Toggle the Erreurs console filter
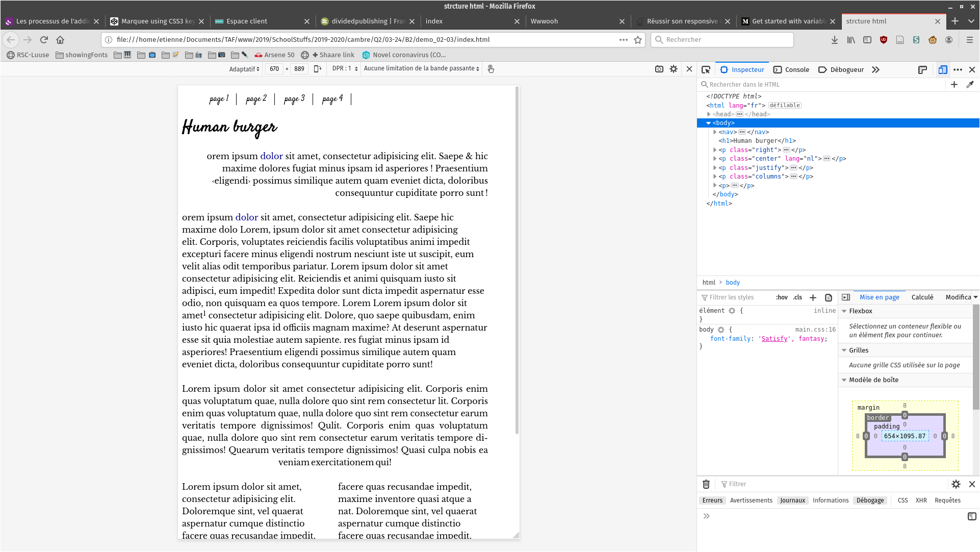The image size is (980, 552). (x=712, y=500)
